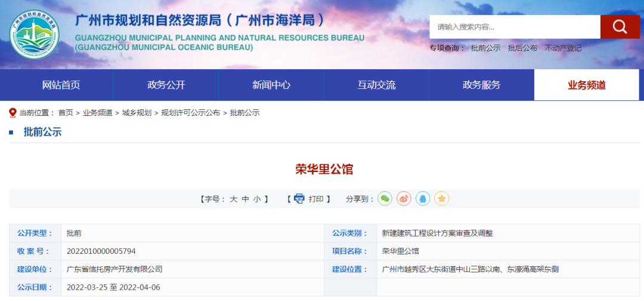Screen dimensions: 644x301
Task: Go to 首页 in breadcrumb
Action: click(66, 113)
